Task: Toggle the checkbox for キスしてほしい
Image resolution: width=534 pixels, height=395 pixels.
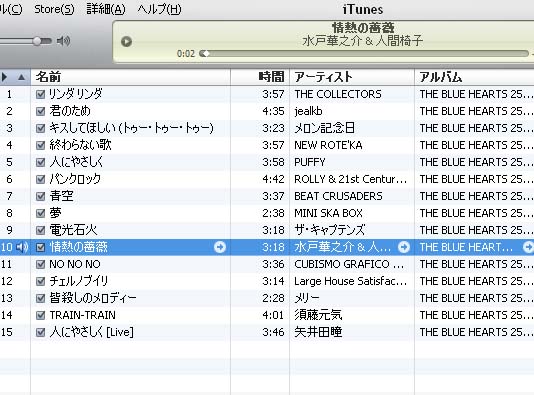Action: click(x=41, y=128)
